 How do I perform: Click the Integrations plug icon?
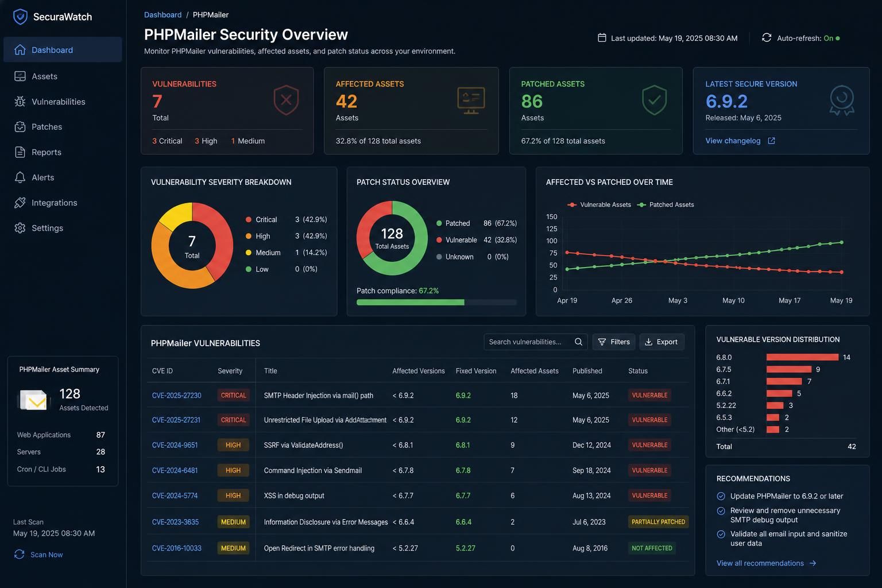(x=20, y=203)
